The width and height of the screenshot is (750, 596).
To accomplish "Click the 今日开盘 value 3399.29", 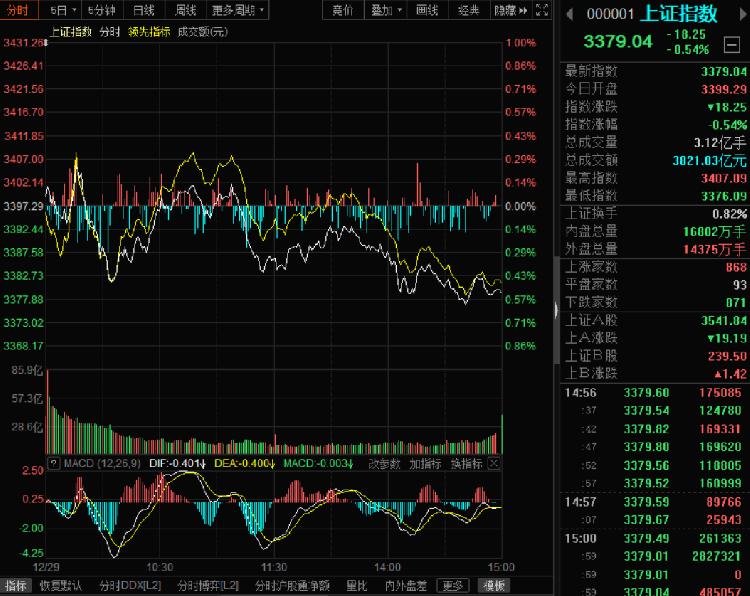I will (724, 89).
